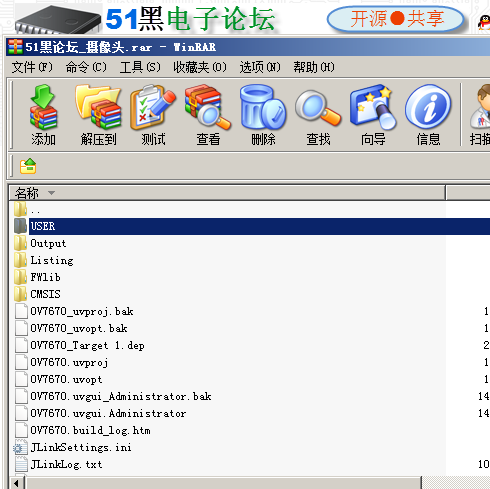Open the Help (帮助) menu
This screenshot has width=490, height=489.
(x=314, y=67)
